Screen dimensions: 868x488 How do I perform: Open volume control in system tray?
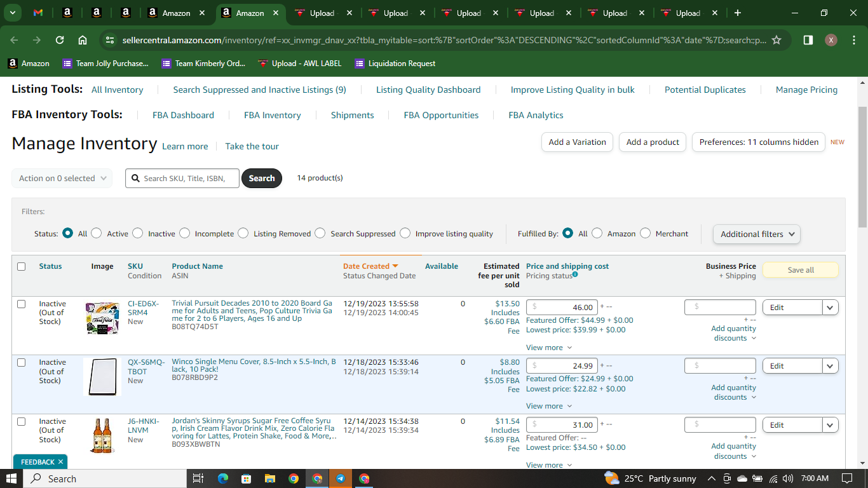pyautogui.click(x=788, y=478)
